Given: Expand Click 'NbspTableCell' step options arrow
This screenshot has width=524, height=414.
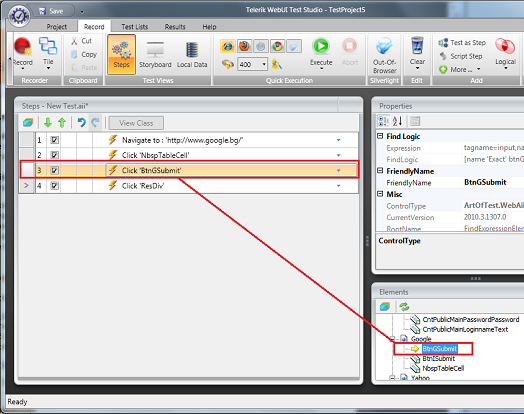Looking at the screenshot, I should [339, 155].
